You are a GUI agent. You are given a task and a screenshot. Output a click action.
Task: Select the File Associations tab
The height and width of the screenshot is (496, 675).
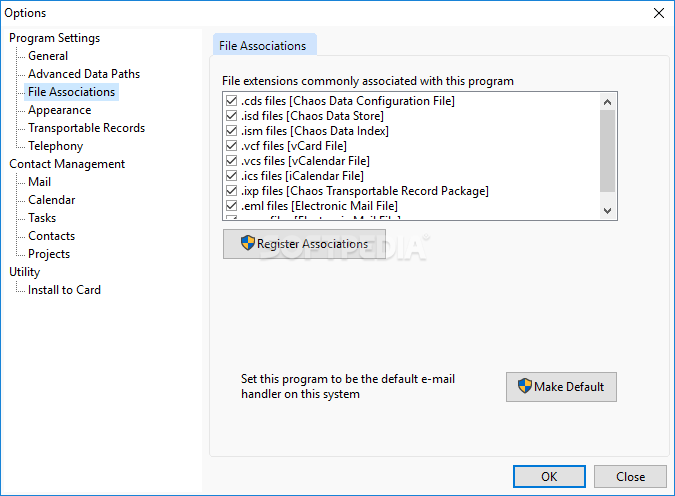tap(263, 46)
